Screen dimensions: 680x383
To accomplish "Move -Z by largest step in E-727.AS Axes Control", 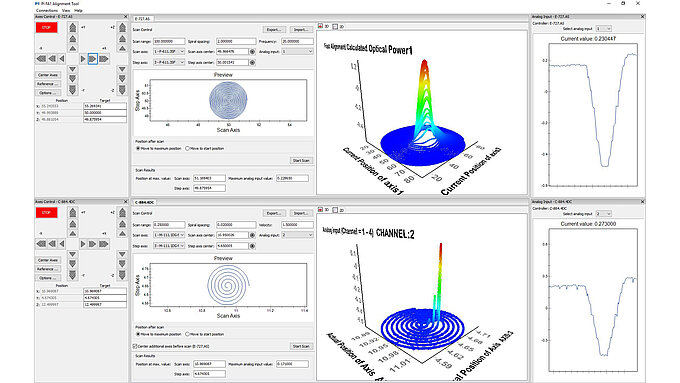I will [x=122, y=89].
